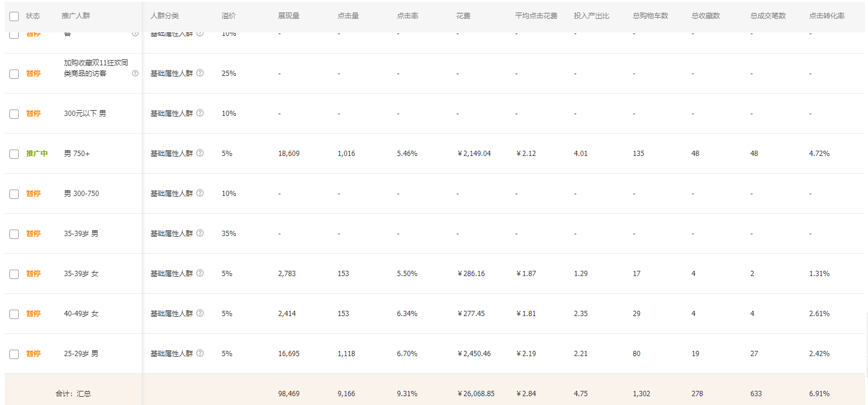Click help icon in 25-29岁 男 row

[x=200, y=353]
